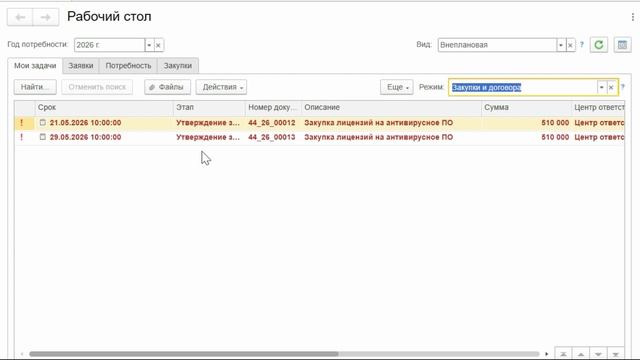Clear the Год потребности field
The height and width of the screenshot is (360, 640).
(x=158, y=45)
